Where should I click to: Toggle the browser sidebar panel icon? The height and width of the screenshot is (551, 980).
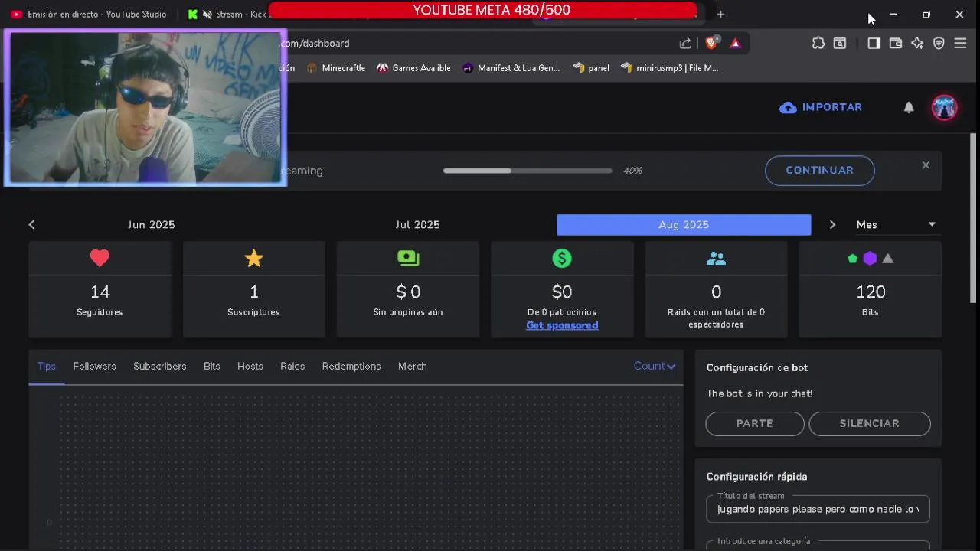click(874, 44)
